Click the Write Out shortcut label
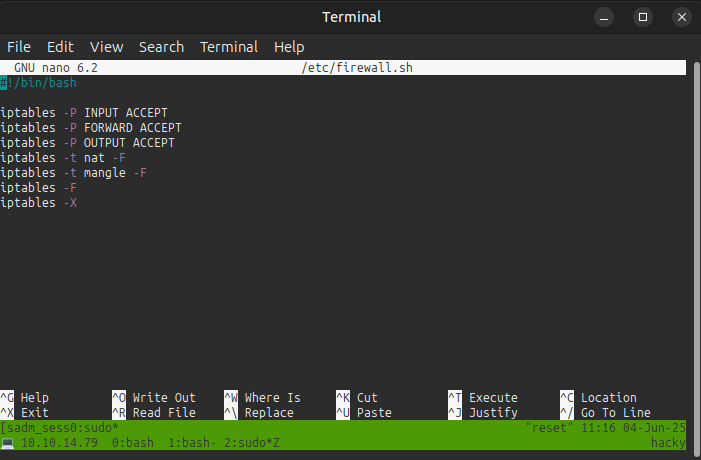Screen dimensions: 701x460 164,398
